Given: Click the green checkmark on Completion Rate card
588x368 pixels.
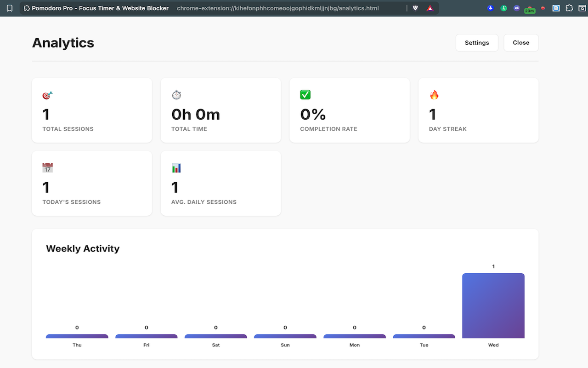Looking at the screenshot, I should pyautogui.click(x=305, y=95).
